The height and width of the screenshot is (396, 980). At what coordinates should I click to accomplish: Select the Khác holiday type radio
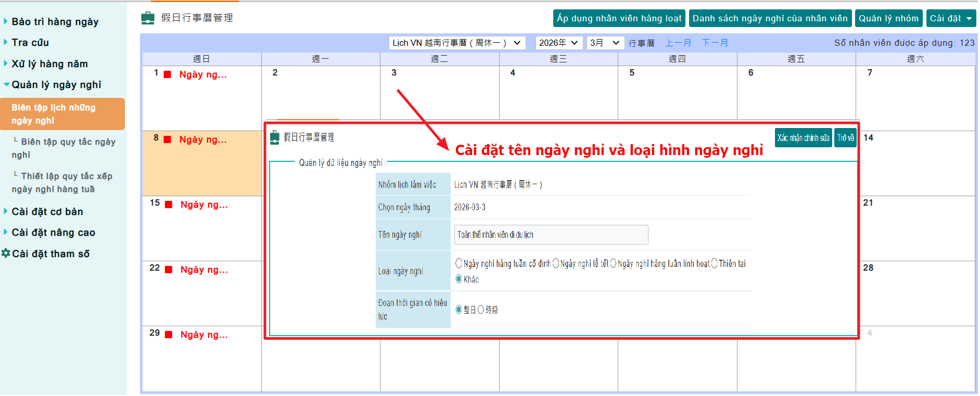coord(459,279)
